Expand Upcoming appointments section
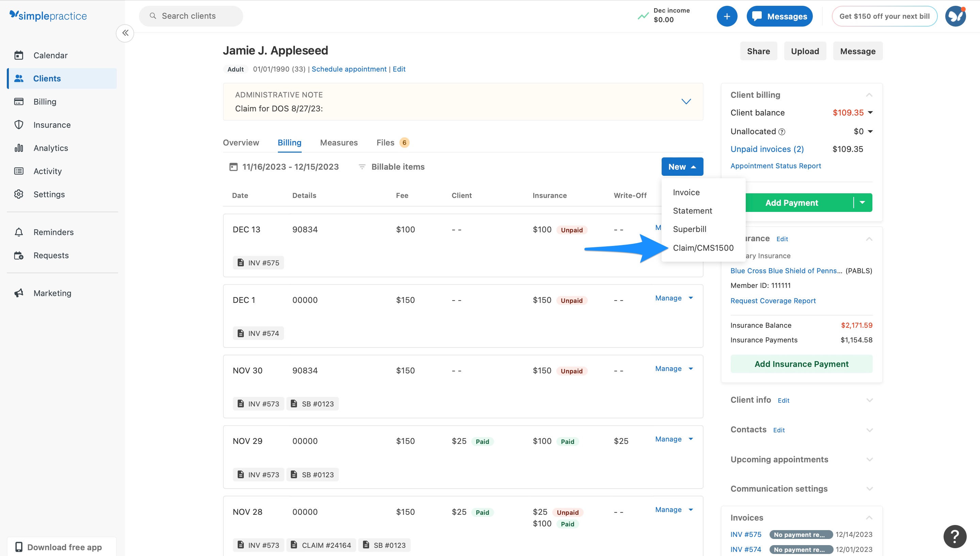This screenshot has height=556, width=980. click(869, 459)
